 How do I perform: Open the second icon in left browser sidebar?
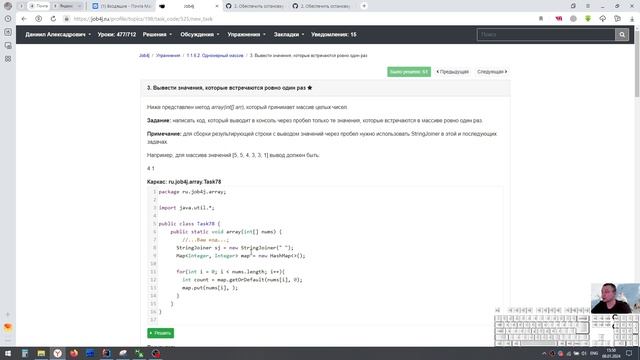point(8,32)
